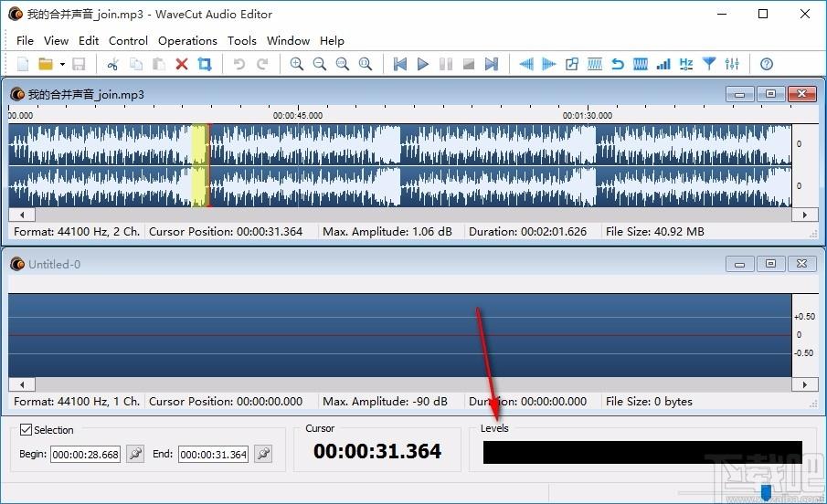Screen dimensions: 827x504
Task: Stop playback
Action: (x=469, y=64)
